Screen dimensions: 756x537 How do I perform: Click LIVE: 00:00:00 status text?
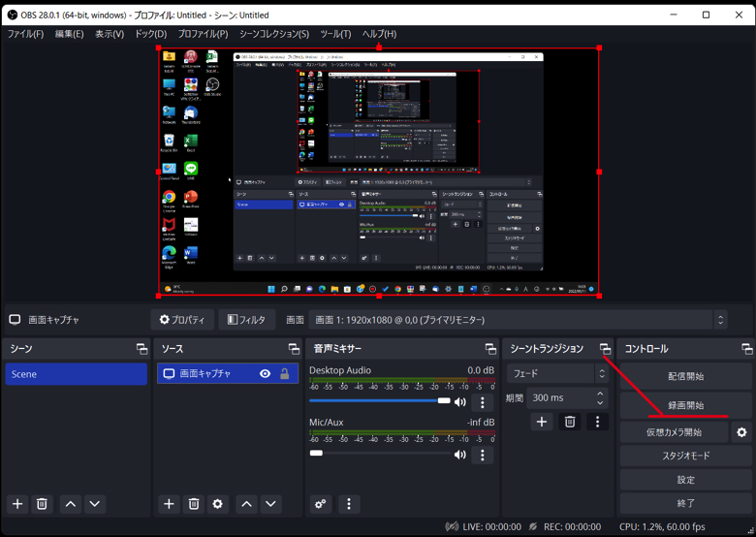pyautogui.click(x=491, y=527)
